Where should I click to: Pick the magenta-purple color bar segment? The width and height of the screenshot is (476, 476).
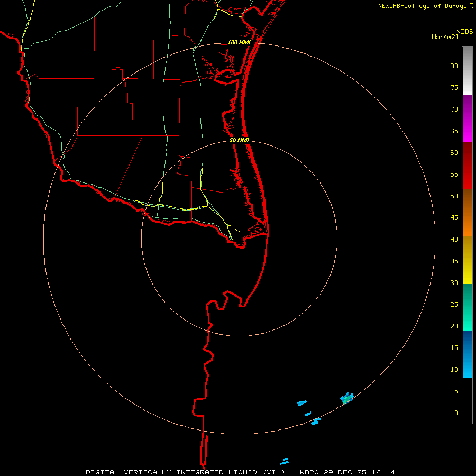coord(467,118)
